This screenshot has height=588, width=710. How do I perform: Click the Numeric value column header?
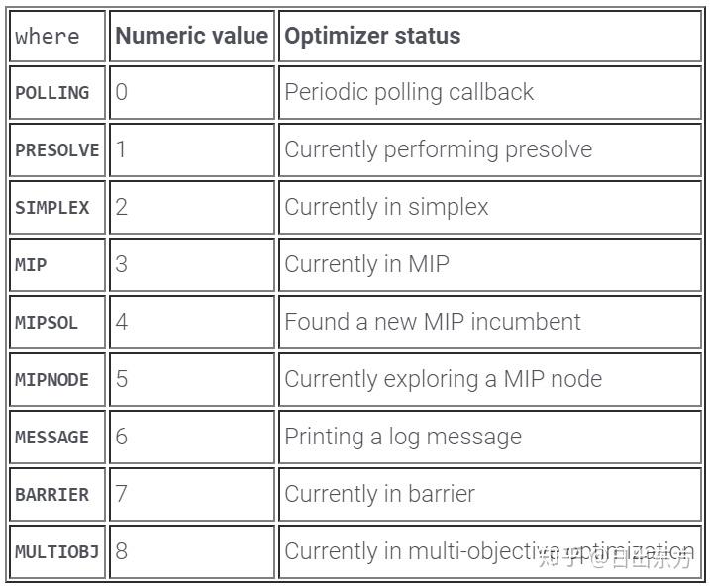pos(192,36)
